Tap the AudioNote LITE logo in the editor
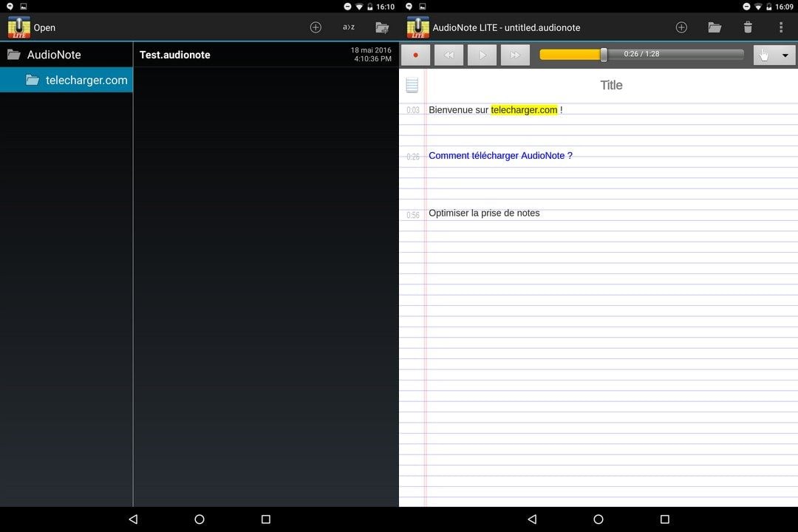The width and height of the screenshot is (798, 532). tap(417, 27)
